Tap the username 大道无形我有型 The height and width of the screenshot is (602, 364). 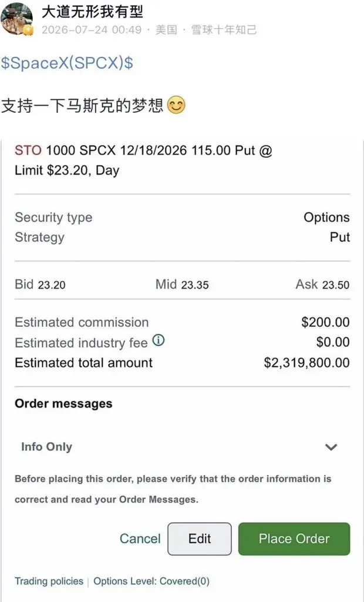click(x=92, y=12)
